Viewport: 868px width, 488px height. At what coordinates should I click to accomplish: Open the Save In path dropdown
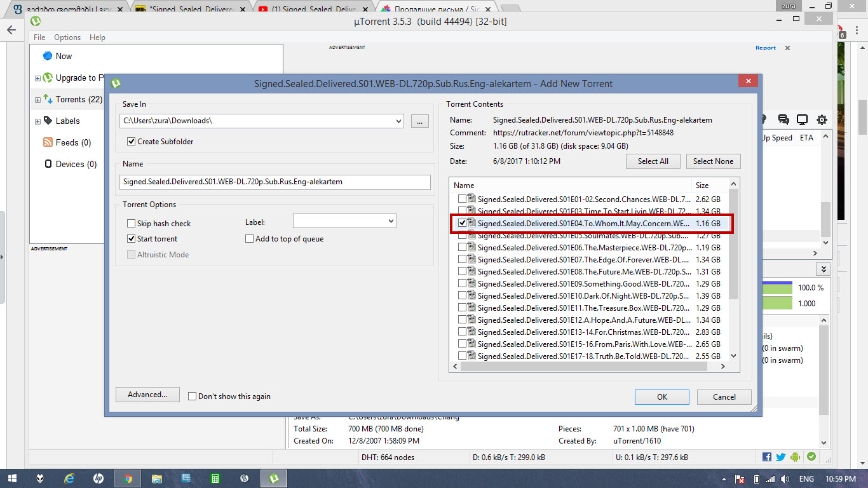point(398,121)
